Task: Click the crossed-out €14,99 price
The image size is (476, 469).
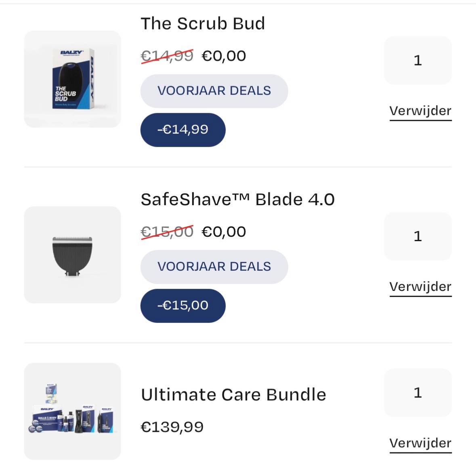Action: click(x=167, y=55)
